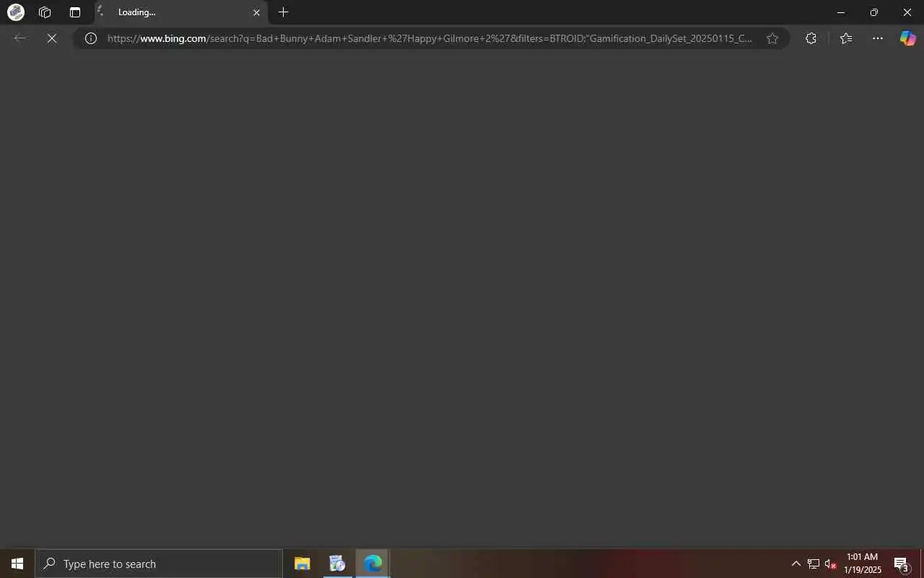Open the tab actions menu icon
Image resolution: width=924 pixels, height=578 pixels.
[75, 12]
